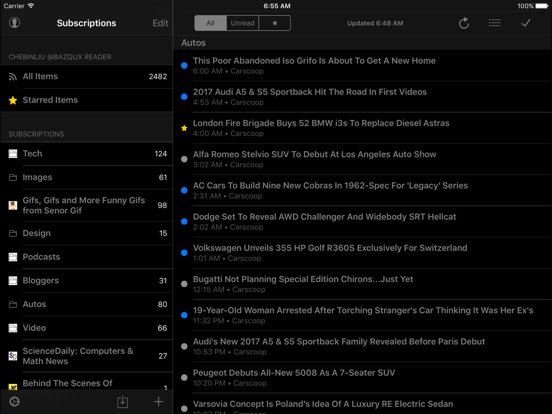Open 19-Year-Old Woman Arrested article
The width and height of the screenshot is (552, 414).
[363, 315]
